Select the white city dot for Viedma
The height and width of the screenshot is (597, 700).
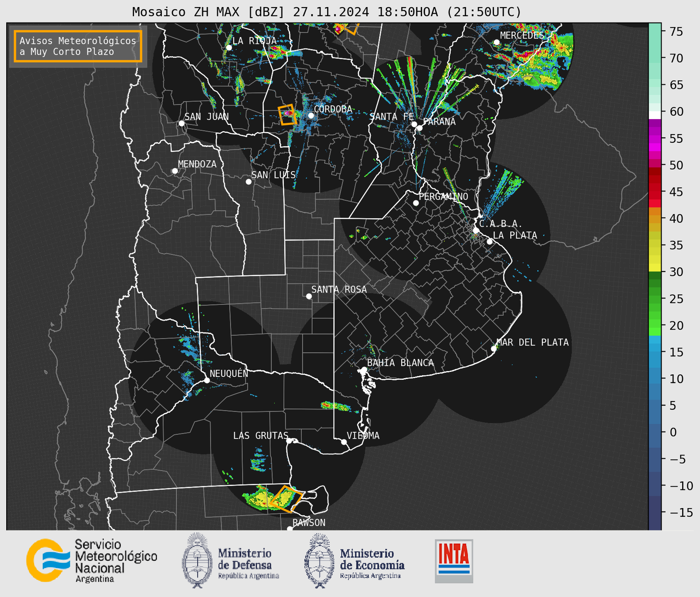pos(344,442)
